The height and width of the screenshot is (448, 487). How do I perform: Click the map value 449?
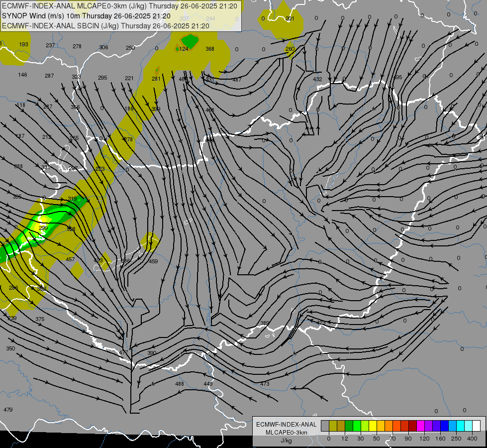(x=208, y=384)
